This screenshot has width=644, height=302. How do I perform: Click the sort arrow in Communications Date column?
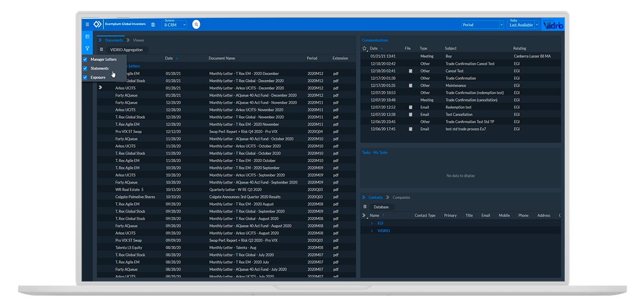[382, 48]
